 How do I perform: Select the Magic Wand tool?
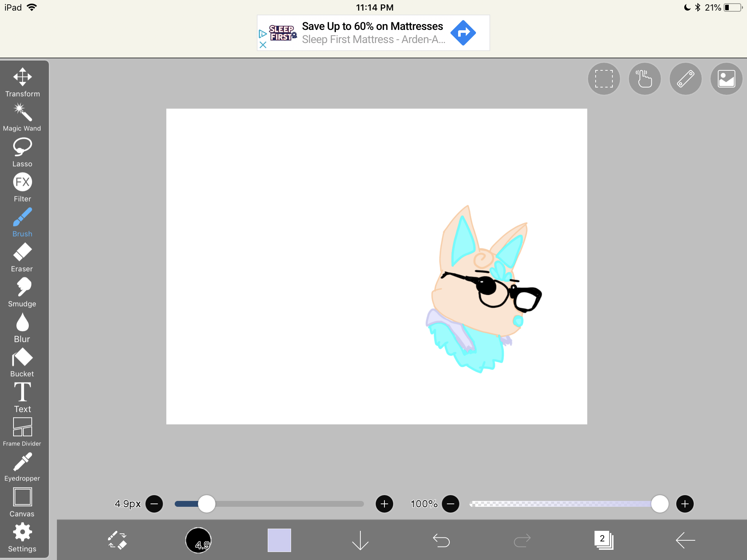point(22,117)
